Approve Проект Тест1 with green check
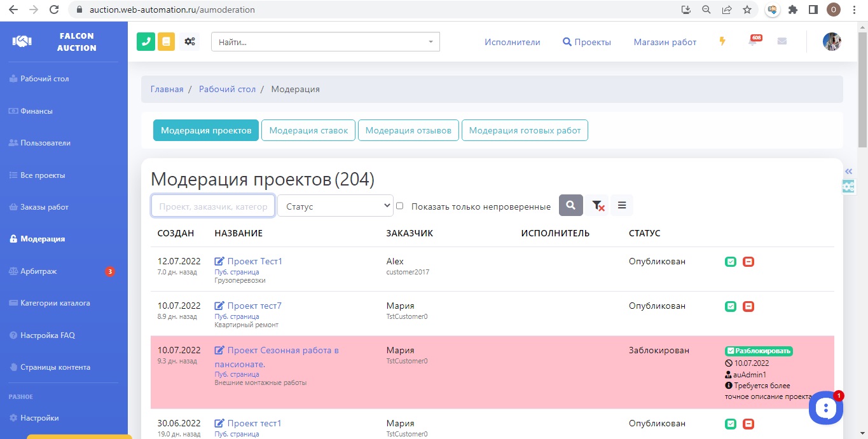868x439 pixels. point(731,262)
